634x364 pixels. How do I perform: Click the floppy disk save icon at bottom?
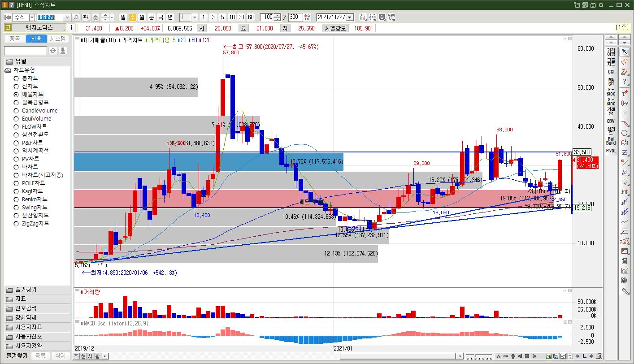coord(556,356)
